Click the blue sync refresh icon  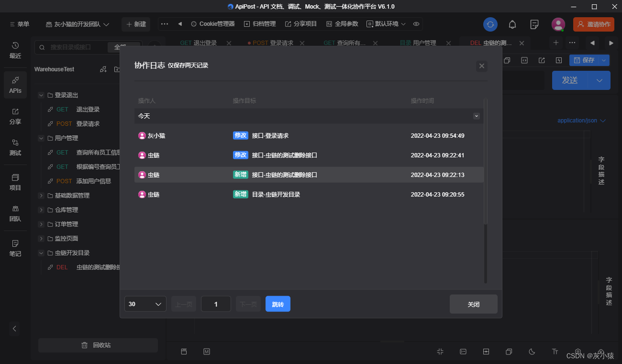point(490,24)
